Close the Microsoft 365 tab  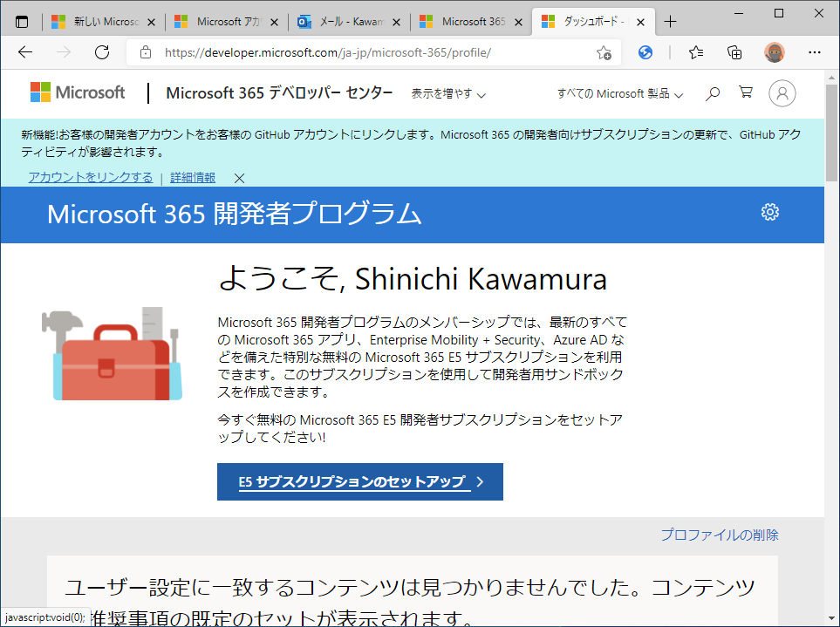coord(519,22)
